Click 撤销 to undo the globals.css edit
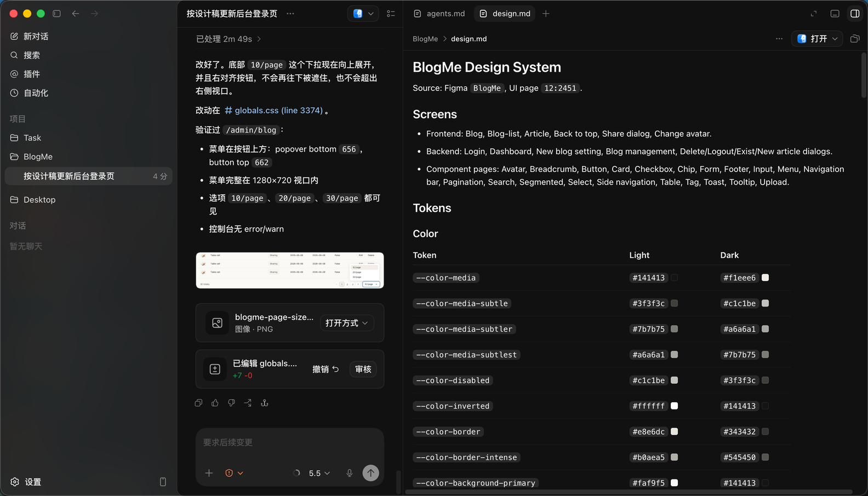The height and width of the screenshot is (496, 868). (325, 370)
